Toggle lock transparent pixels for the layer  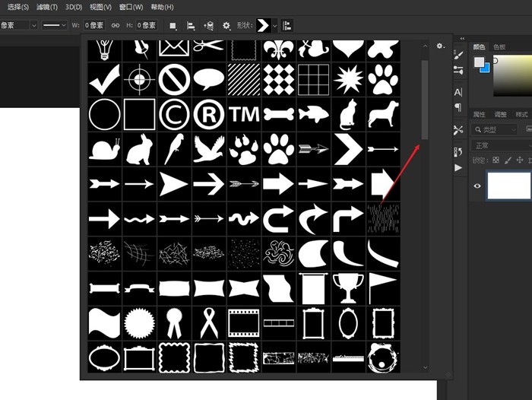(x=496, y=160)
